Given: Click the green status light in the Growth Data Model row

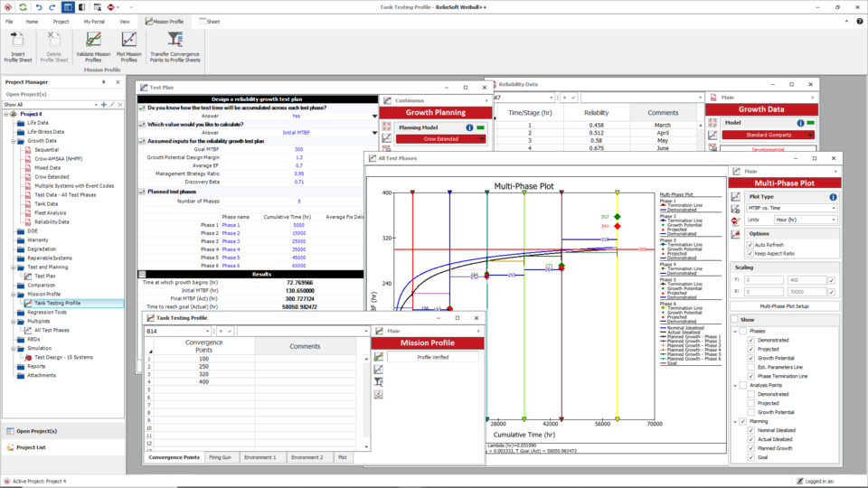Looking at the screenshot, I should pos(810,123).
